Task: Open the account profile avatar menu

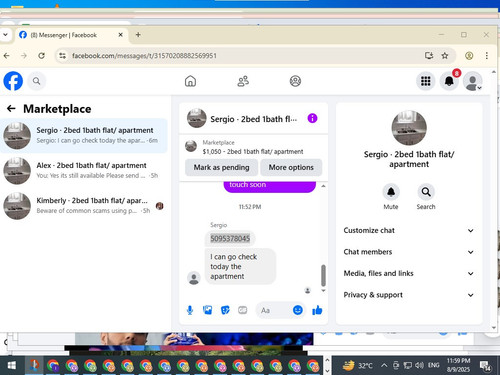Action: (x=472, y=81)
